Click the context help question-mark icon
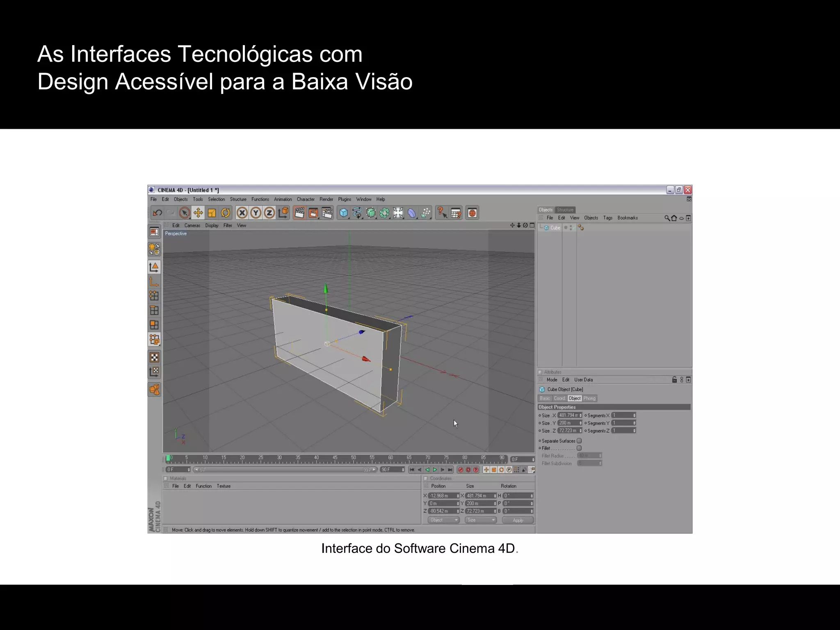Viewport: 840px width, 630px height. click(442, 213)
